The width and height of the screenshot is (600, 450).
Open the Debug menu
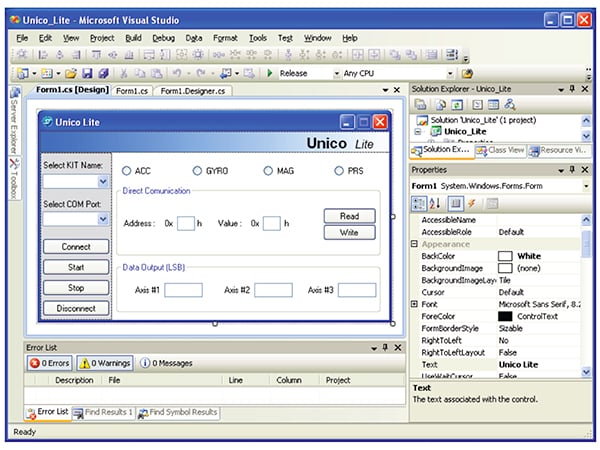(163, 38)
